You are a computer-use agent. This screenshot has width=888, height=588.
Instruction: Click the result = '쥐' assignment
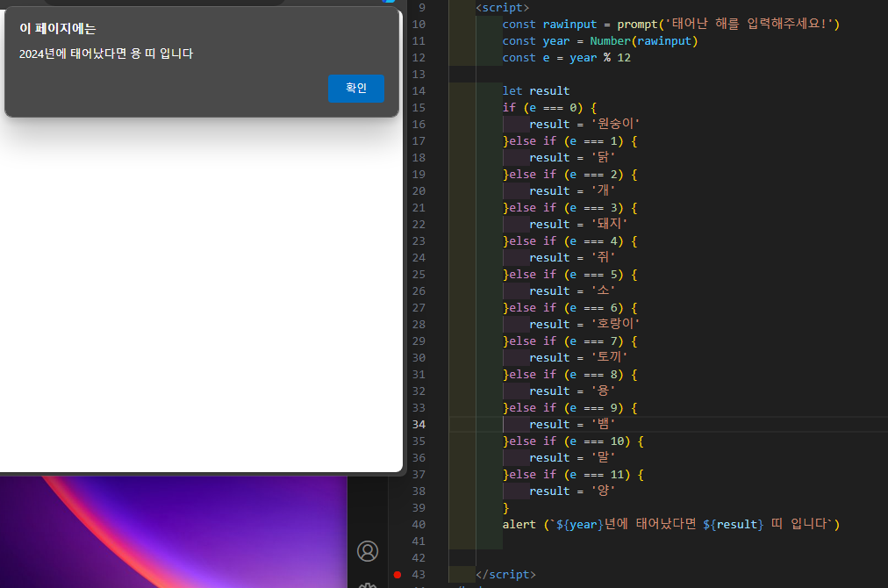tap(572, 258)
